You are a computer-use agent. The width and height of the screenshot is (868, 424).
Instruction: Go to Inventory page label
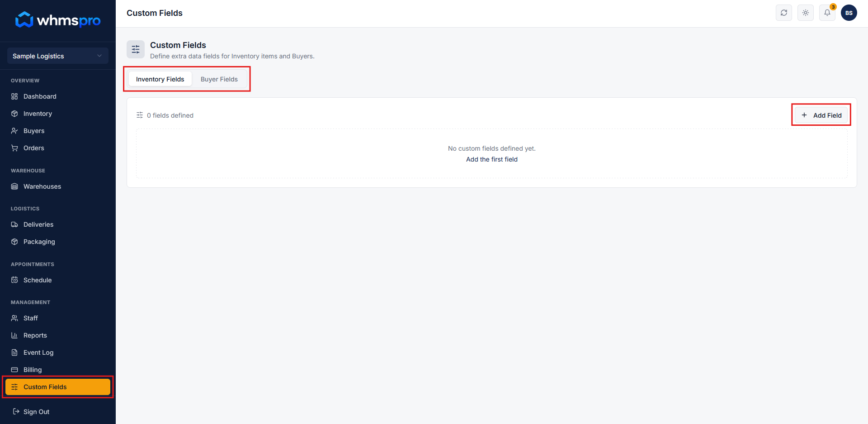(38, 114)
